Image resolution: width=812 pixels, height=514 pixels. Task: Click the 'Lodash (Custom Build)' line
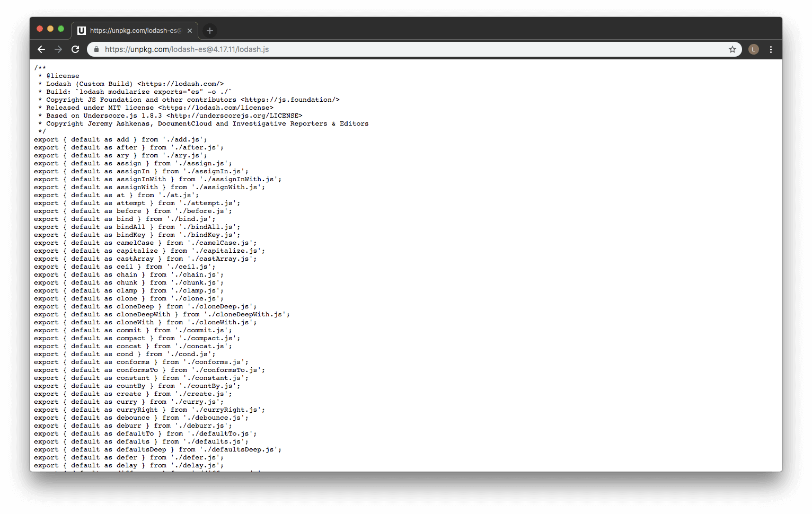[x=131, y=84]
